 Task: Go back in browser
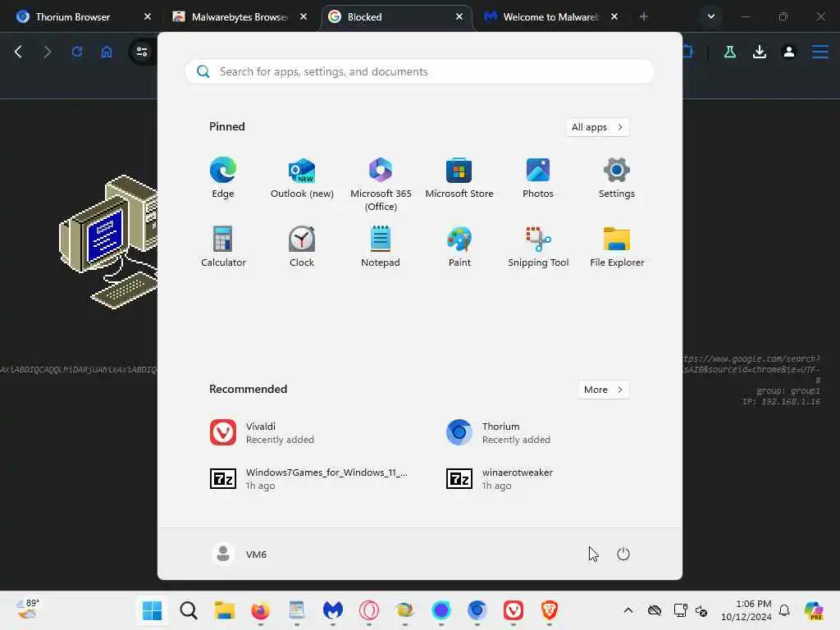click(18, 52)
